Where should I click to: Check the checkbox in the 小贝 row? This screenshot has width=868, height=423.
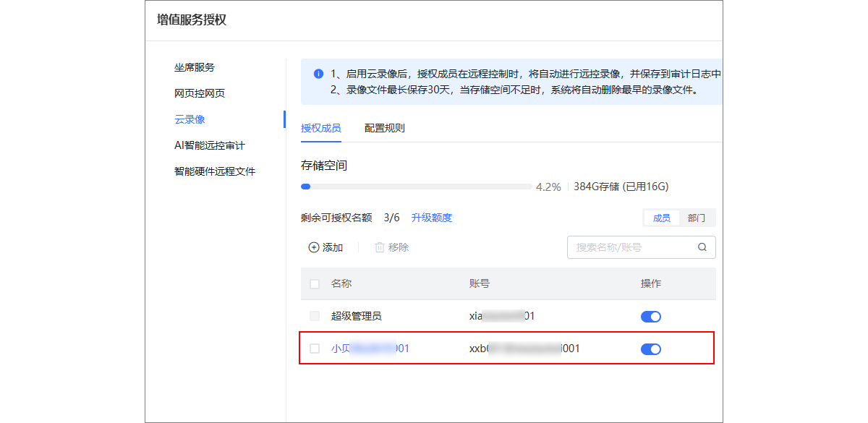(315, 349)
